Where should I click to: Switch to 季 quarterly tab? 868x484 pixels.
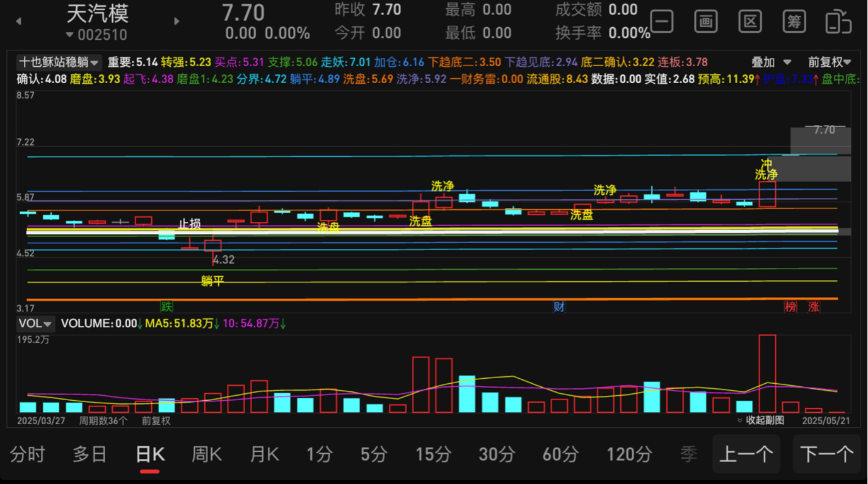[689, 454]
